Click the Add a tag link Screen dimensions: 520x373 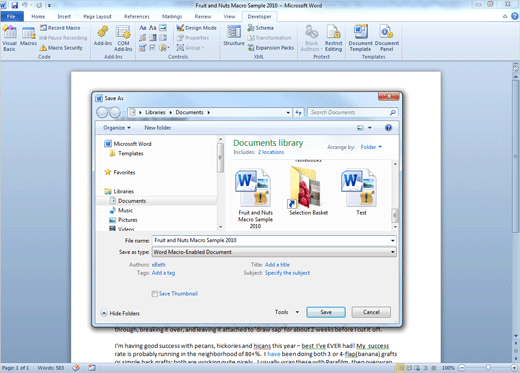coord(163,273)
